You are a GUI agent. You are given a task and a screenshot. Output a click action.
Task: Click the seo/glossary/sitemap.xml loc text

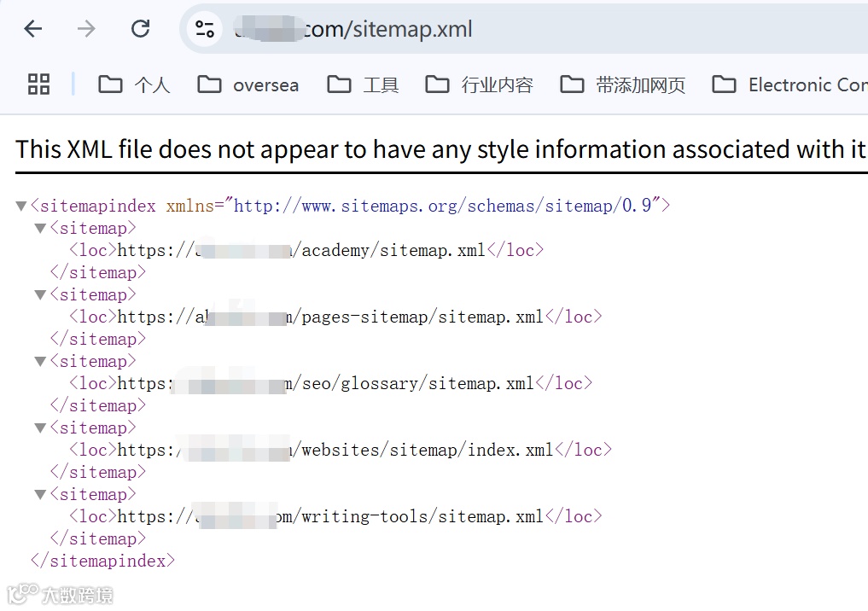coord(326,383)
